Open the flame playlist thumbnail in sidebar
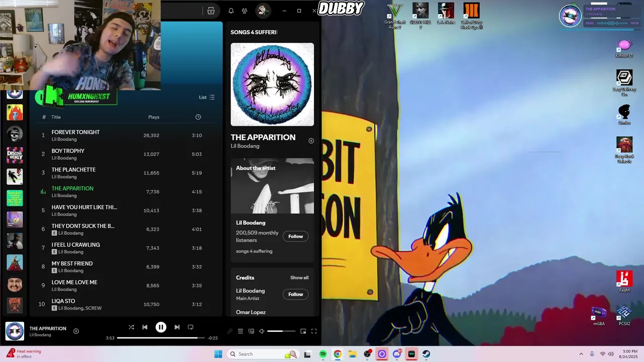 click(15, 112)
